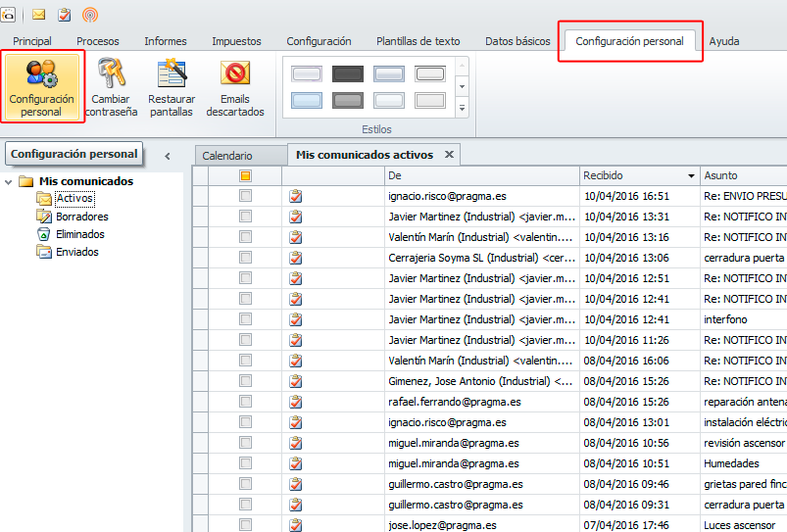The width and height of the screenshot is (787, 532).
Task: Click message icon for 08/04/2016 09:46 row
Action: (x=296, y=484)
